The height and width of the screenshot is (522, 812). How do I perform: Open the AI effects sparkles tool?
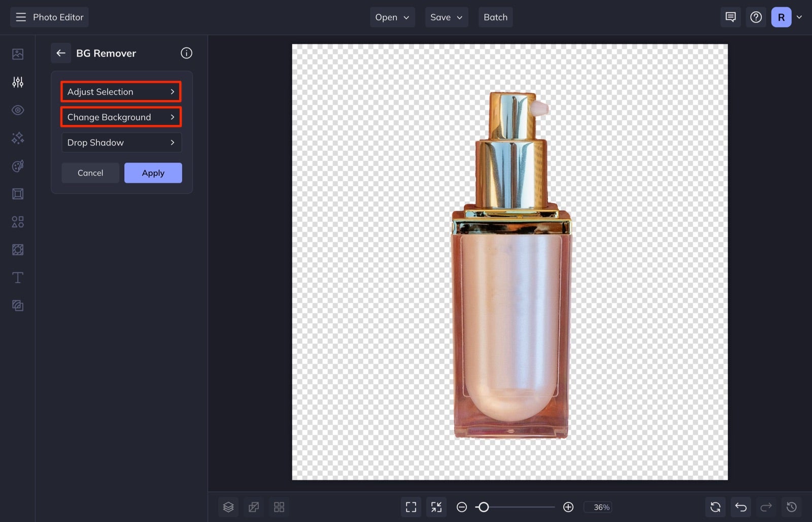[x=18, y=138]
